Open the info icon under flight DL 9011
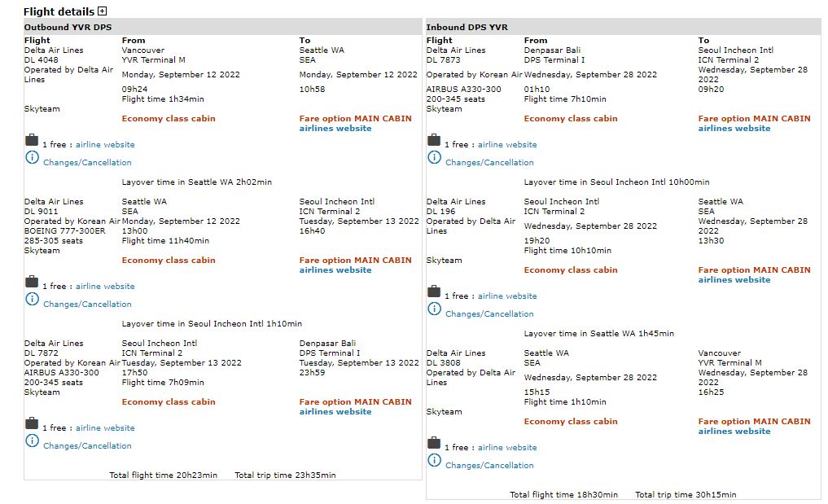Screen dimensions: 828x504 (32, 300)
